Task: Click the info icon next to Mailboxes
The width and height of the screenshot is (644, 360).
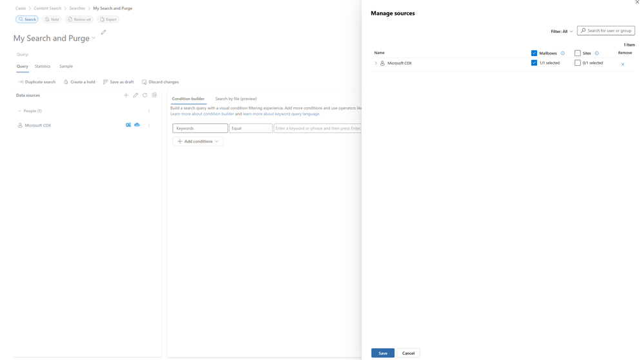Action: click(x=563, y=53)
